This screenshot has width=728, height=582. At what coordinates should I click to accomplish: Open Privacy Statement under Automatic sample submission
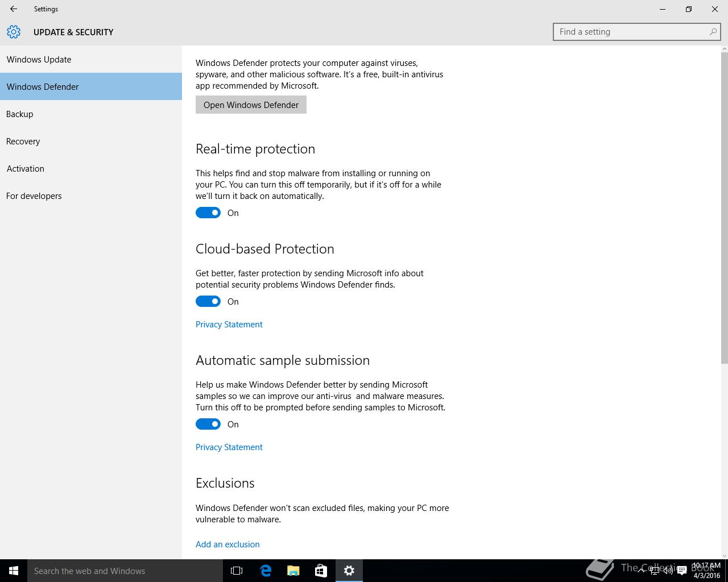(x=229, y=447)
